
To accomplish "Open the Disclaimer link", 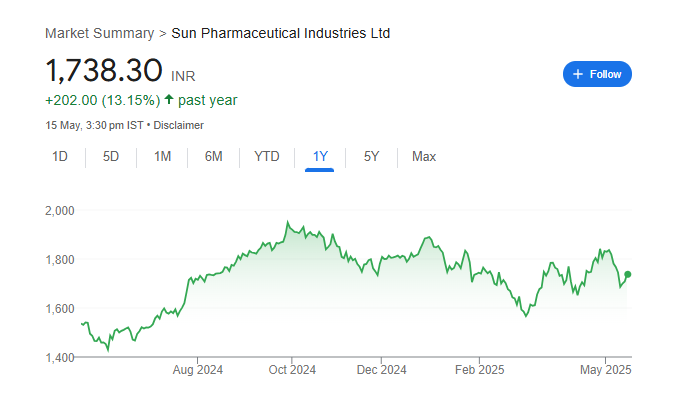I will point(178,125).
